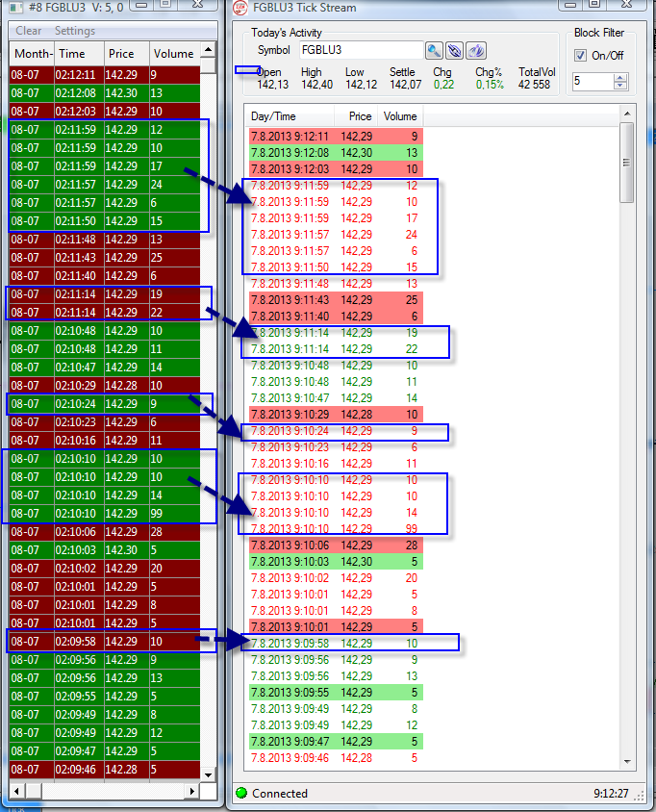
Task: Select Tick Stream row 9:10:16 with volume 11
Action: [x=336, y=464]
